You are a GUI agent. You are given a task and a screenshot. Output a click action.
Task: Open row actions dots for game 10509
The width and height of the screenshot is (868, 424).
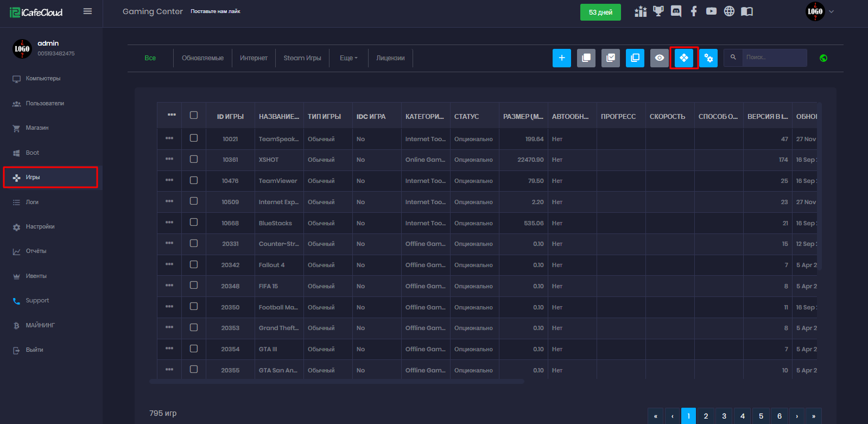(x=169, y=201)
